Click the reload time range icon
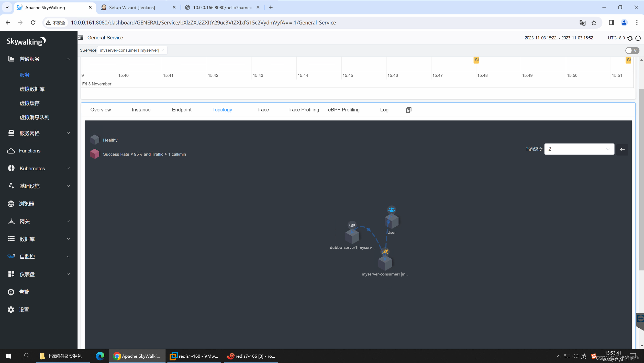644x363 pixels. (x=630, y=38)
